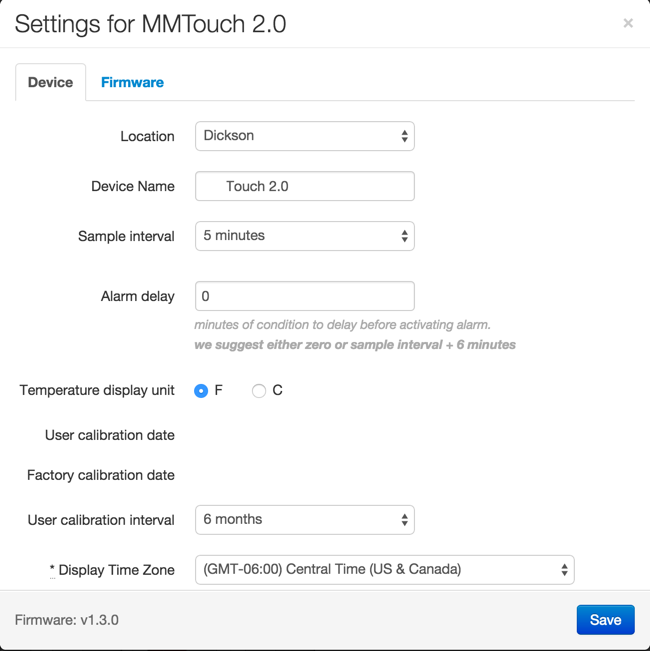The width and height of the screenshot is (650, 651).
Task: Open the Sample interval dropdown
Action: click(x=305, y=236)
